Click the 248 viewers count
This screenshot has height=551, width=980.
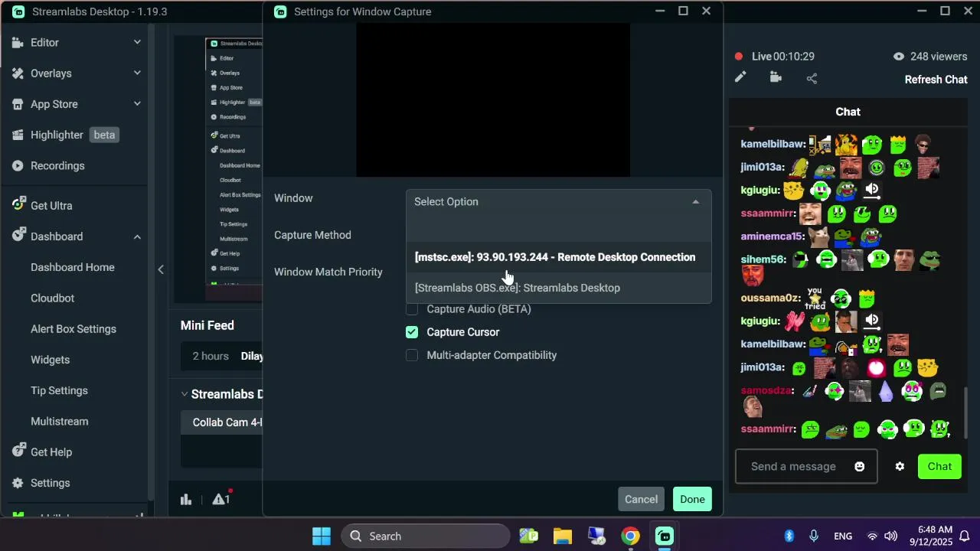pyautogui.click(x=939, y=57)
